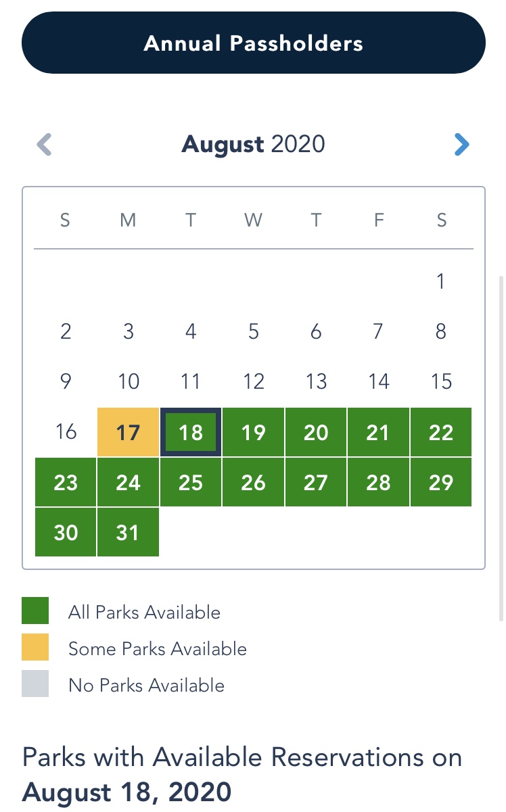Pick August 28 date cell

[x=378, y=482]
